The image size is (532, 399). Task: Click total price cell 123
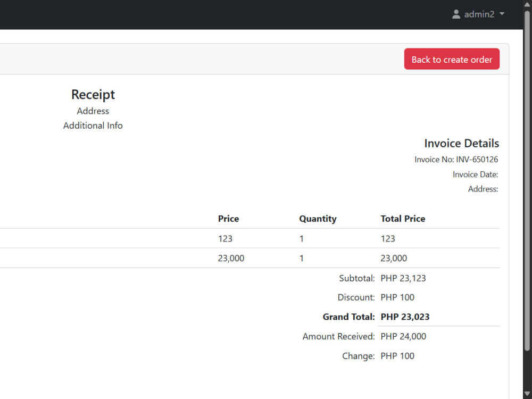[x=388, y=238]
